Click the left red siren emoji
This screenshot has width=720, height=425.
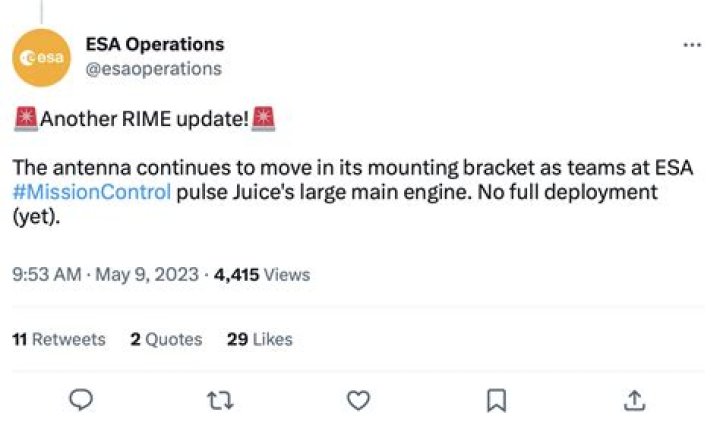(26, 118)
